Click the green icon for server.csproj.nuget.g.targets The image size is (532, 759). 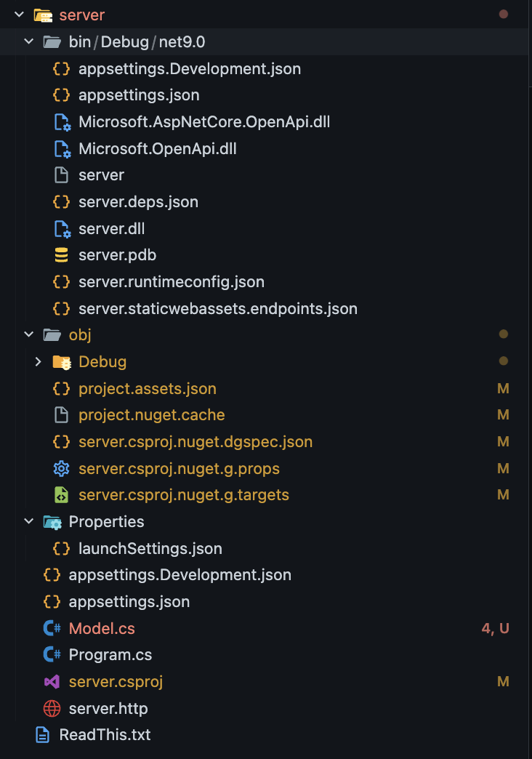point(62,495)
